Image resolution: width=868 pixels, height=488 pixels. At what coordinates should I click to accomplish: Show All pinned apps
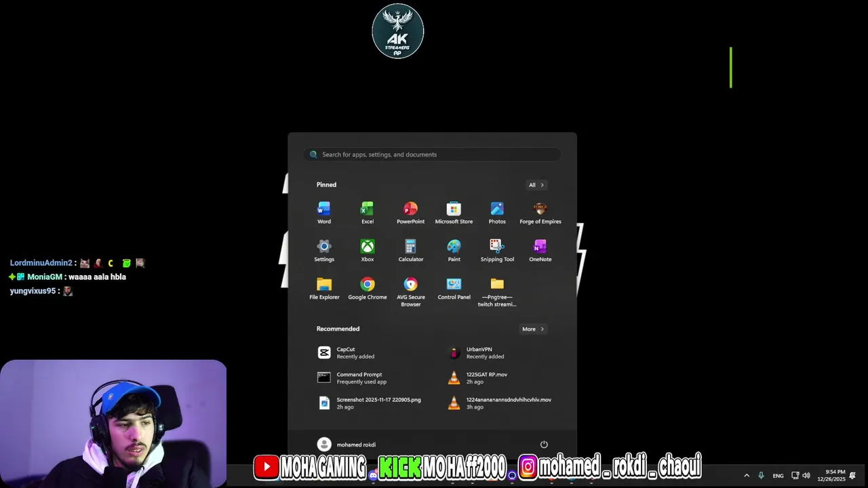click(x=536, y=185)
